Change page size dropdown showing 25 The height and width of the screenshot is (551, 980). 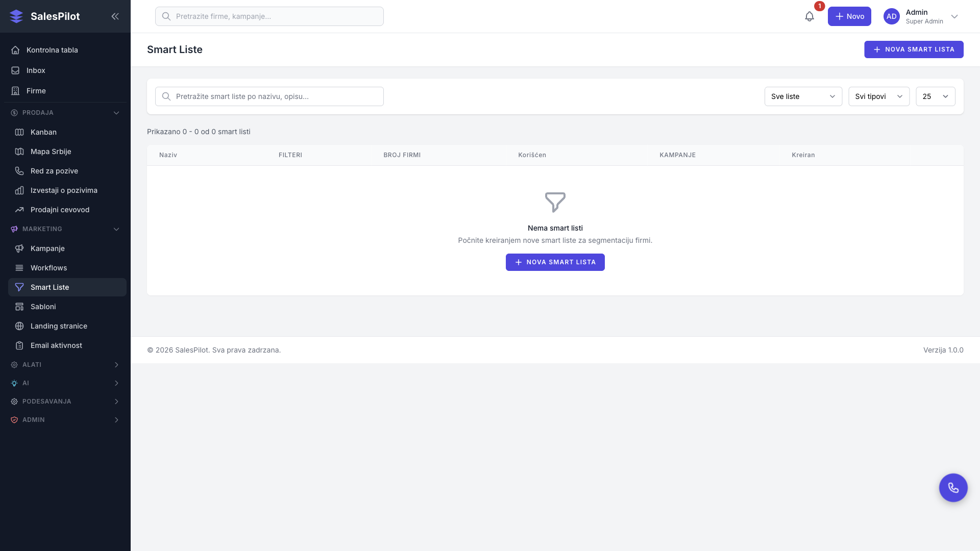coord(935,96)
